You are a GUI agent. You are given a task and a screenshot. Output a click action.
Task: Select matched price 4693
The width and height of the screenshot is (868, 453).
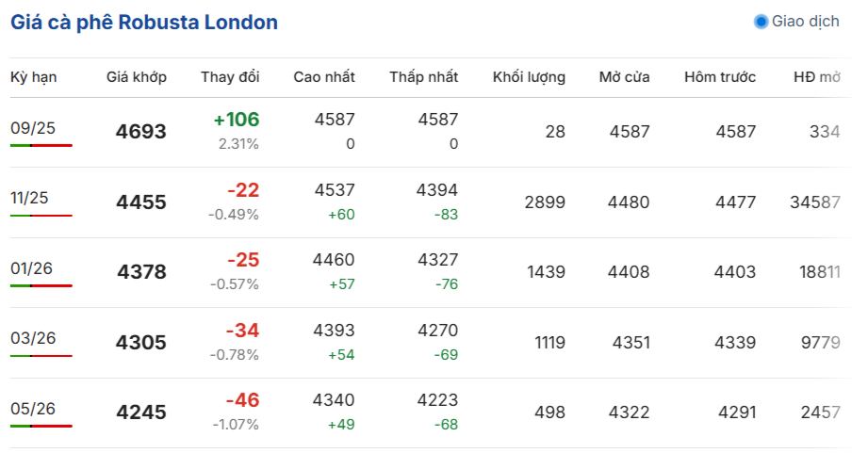(x=141, y=132)
